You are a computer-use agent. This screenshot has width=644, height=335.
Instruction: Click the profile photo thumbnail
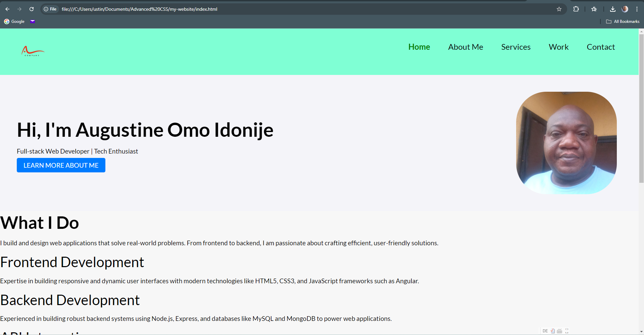click(x=566, y=143)
